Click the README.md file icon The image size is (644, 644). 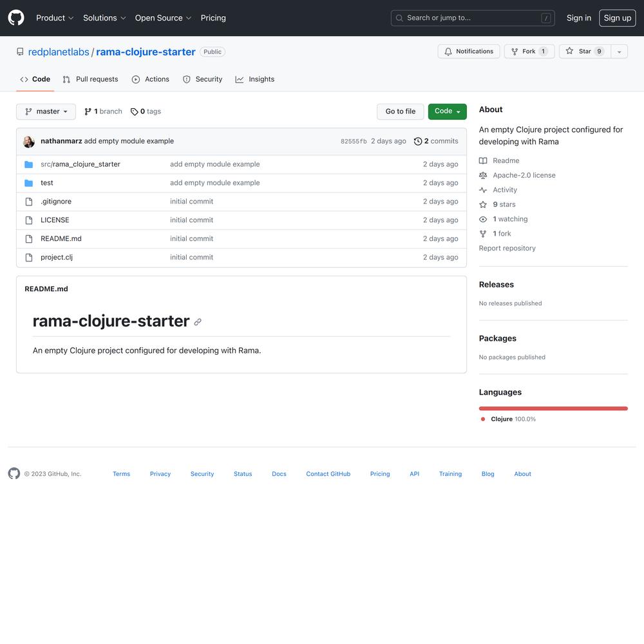29,239
